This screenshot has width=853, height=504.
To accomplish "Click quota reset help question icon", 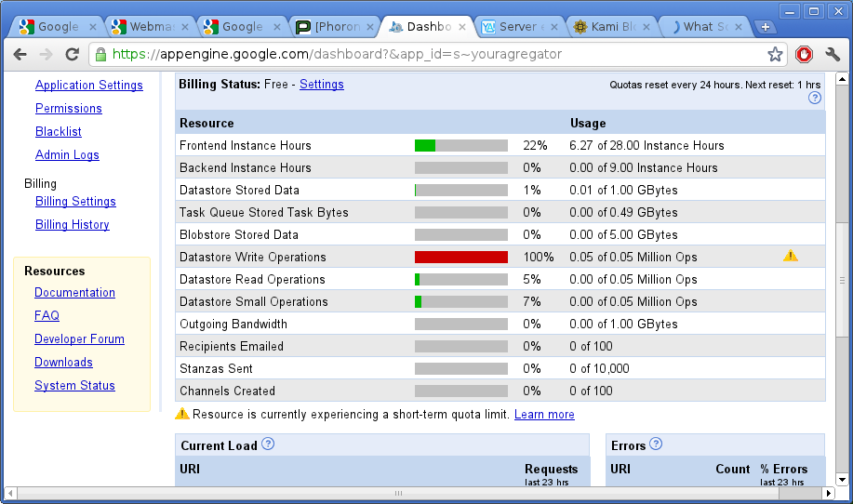I will pos(814,98).
